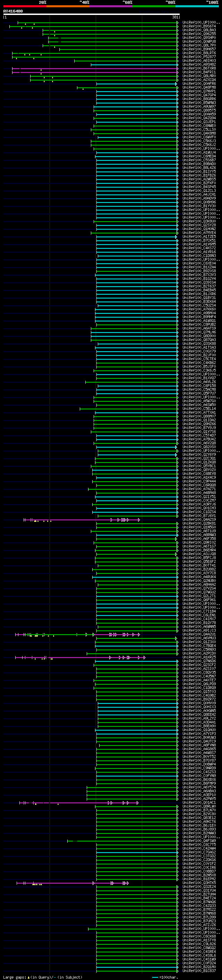This screenshot has width=222, height=980.
Task: Click the query end position 381
Action: point(175,17)
